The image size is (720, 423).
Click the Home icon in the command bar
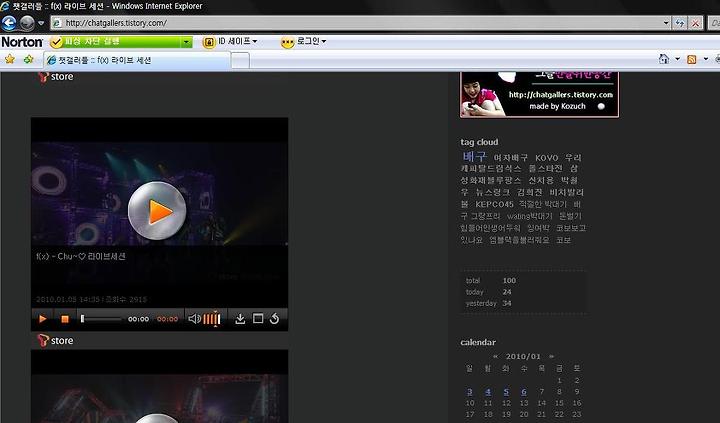[664, 59]
